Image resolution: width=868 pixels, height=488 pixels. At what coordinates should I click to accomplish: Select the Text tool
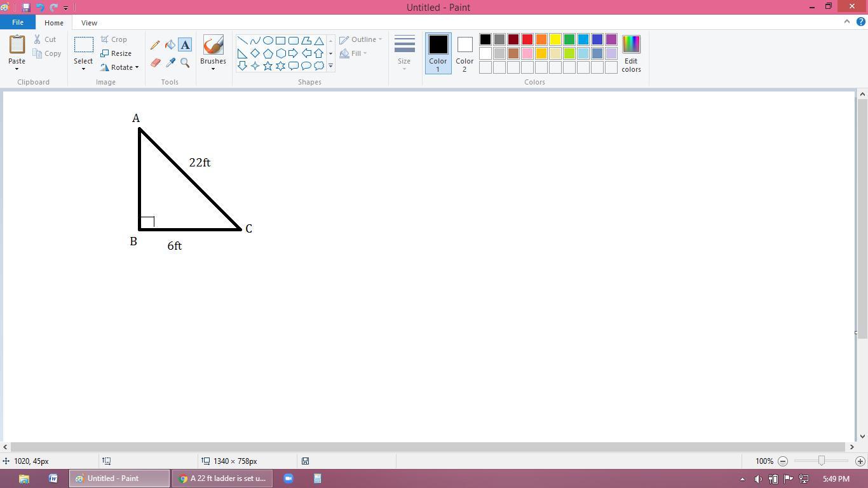[185, 45]
